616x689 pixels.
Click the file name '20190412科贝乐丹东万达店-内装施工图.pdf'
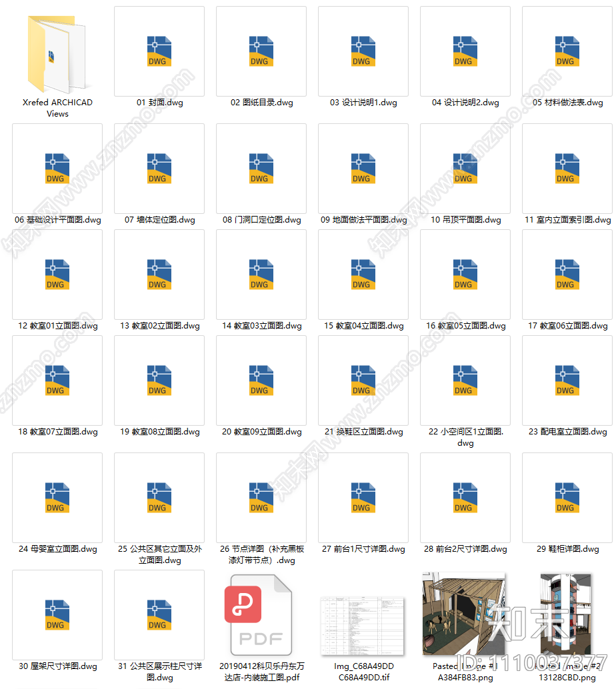click(261, 672)
